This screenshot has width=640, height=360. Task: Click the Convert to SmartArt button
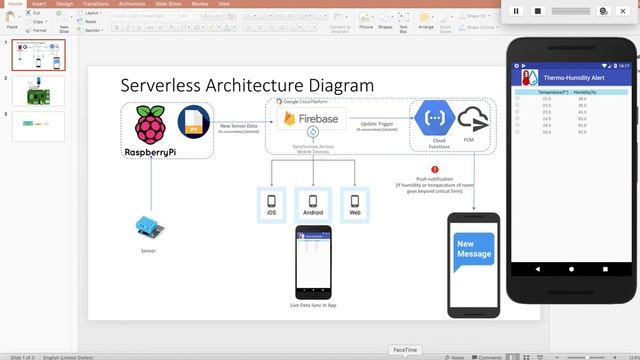pyautogui.click(x=340, y=23)
